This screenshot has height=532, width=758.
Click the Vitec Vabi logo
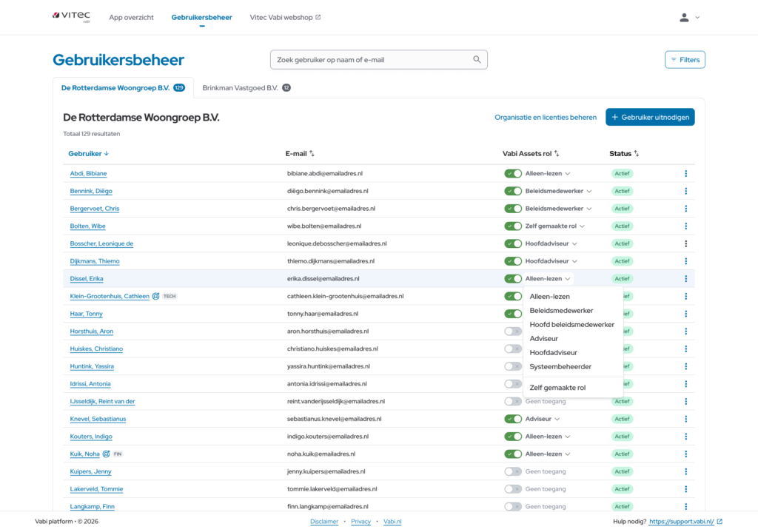tap(72, 17)
